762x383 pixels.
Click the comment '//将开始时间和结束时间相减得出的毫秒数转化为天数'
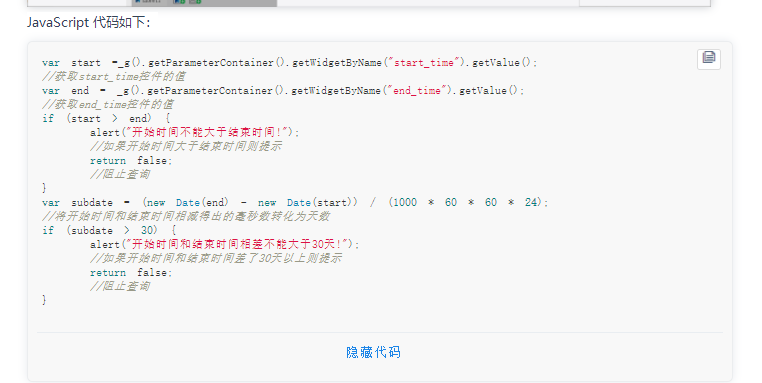point(186,216)
